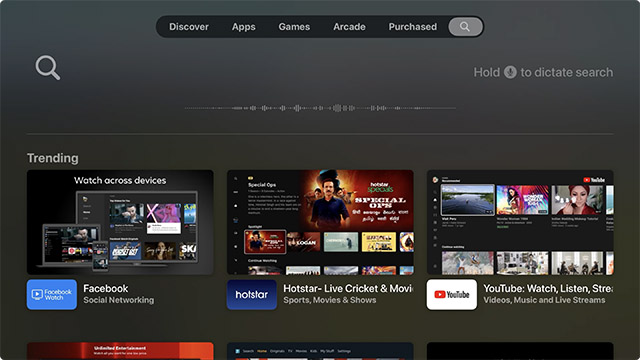Click 'Videos, Music and Live Streams' subtitle
The height and width of the screenshot is (360, 640).
pyautogui.click(x=544, y=300)
